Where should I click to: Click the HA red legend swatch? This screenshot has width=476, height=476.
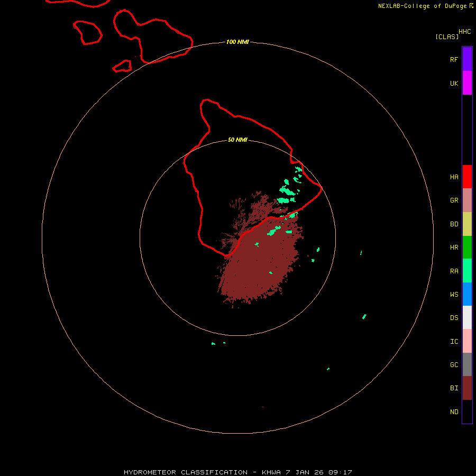tap(467, 177)
